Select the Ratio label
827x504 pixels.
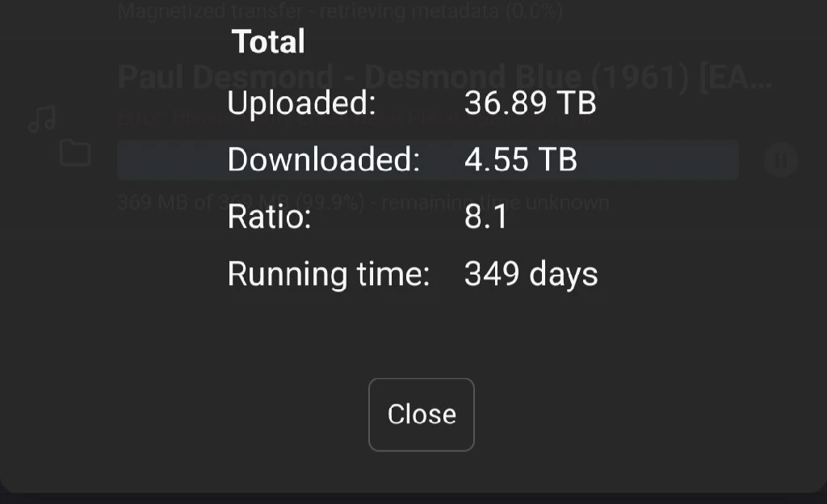[x=269, y=216]
